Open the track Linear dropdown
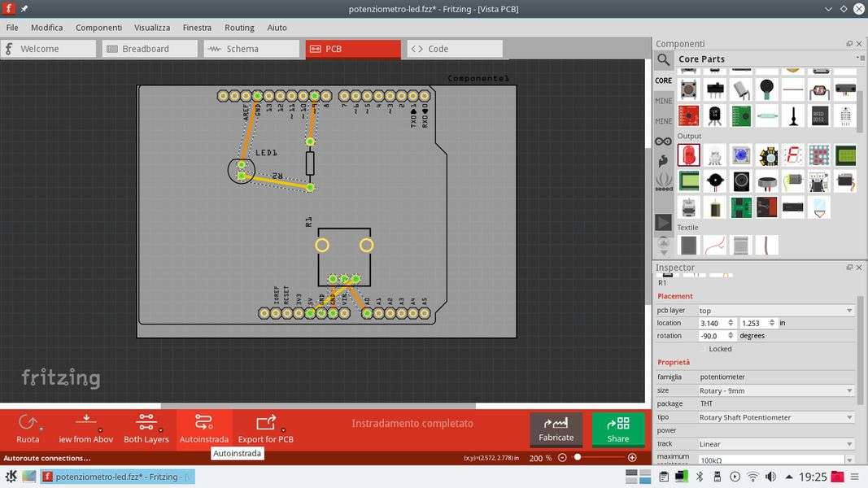The image size is (868, 488). 775,444
